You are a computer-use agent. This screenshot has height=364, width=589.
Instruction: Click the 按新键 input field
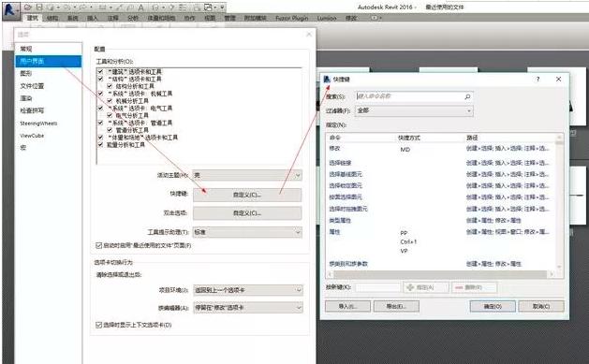pyautogui.click(x=378, y=287)
